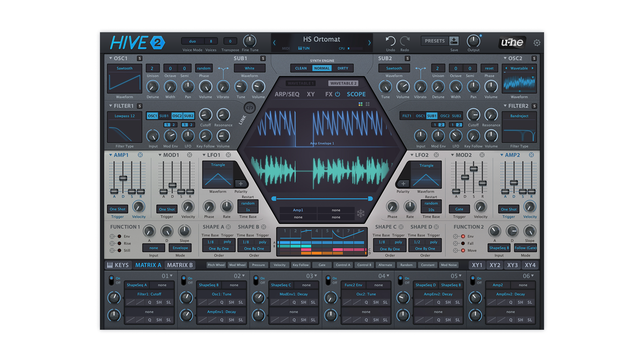
Task: Click the filter LINK icon
Action: pyautogui.click(x=250, y=108)
